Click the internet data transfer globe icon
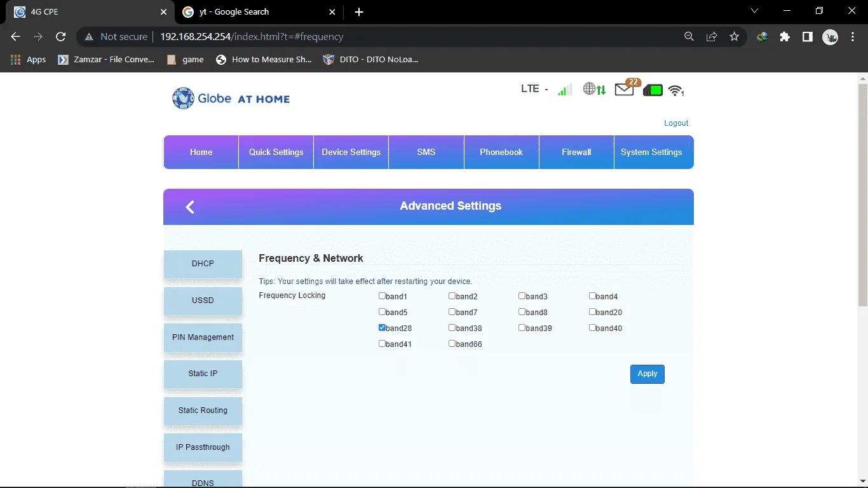The height and width of the screenshot is (488, 868). 594,90
